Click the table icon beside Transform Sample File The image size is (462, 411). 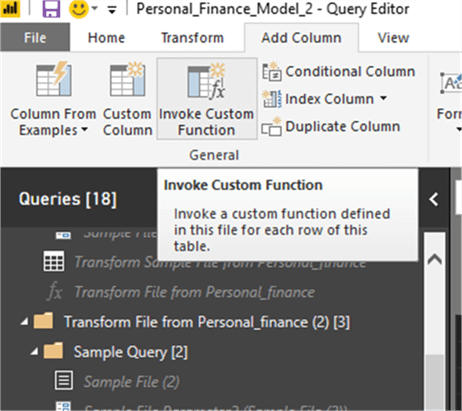[x=54, y=262]
